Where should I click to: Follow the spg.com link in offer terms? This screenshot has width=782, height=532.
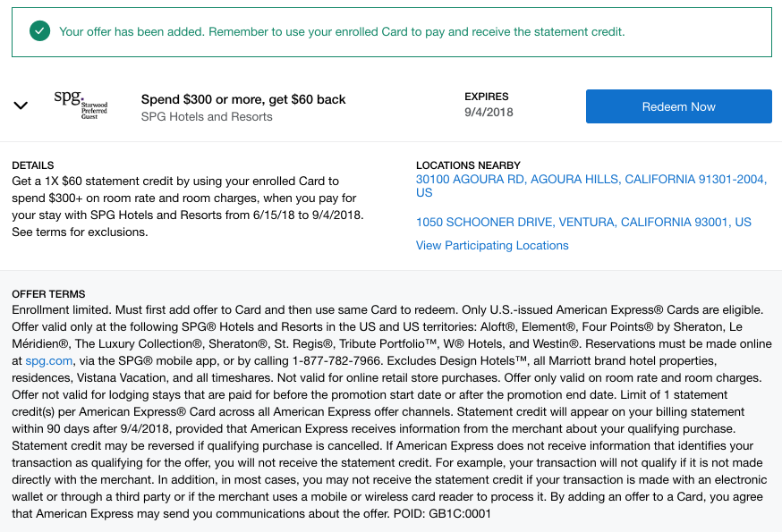(47, 360)
